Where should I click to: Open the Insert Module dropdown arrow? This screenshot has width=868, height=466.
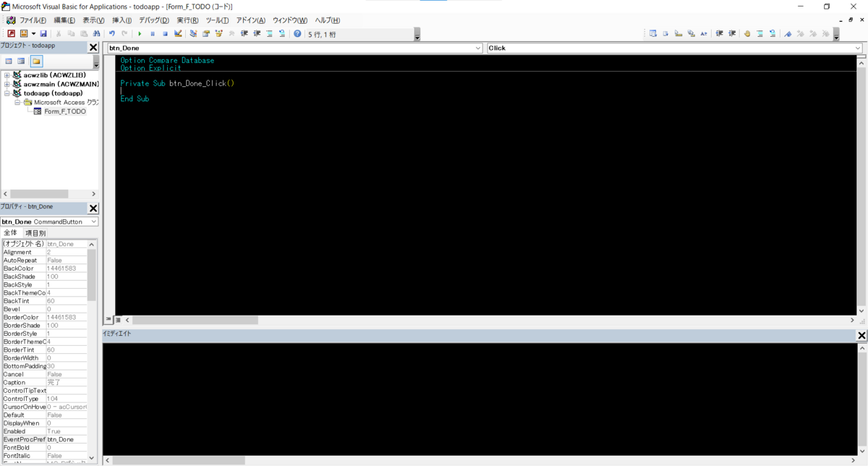[33, 33]
